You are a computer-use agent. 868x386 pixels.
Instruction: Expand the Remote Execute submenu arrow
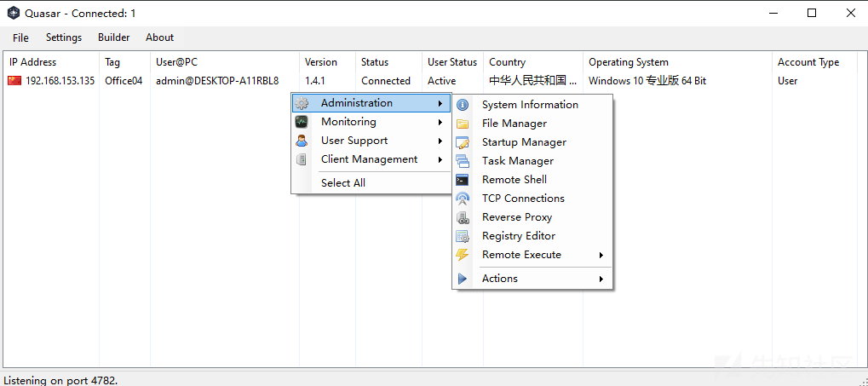(x=601, y=256)
